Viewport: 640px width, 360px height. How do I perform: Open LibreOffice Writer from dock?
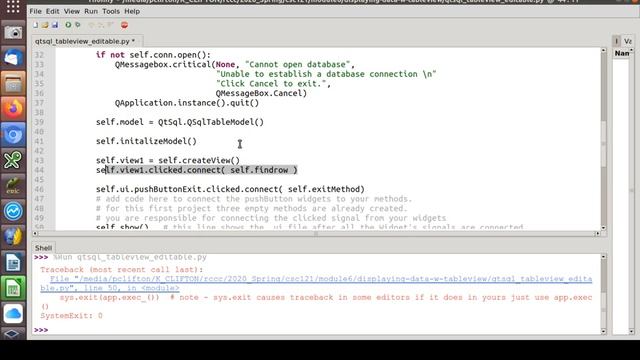[x=13, y=262]
